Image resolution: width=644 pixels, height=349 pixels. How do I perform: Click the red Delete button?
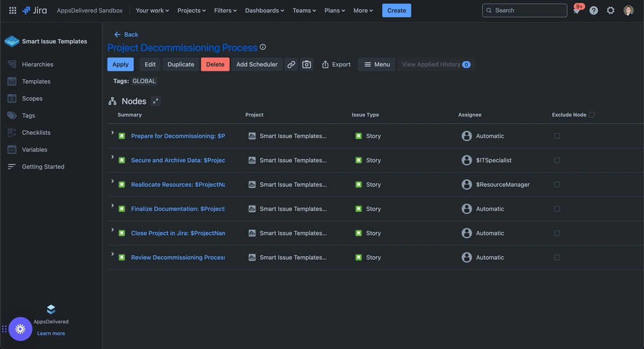[215, 64]
